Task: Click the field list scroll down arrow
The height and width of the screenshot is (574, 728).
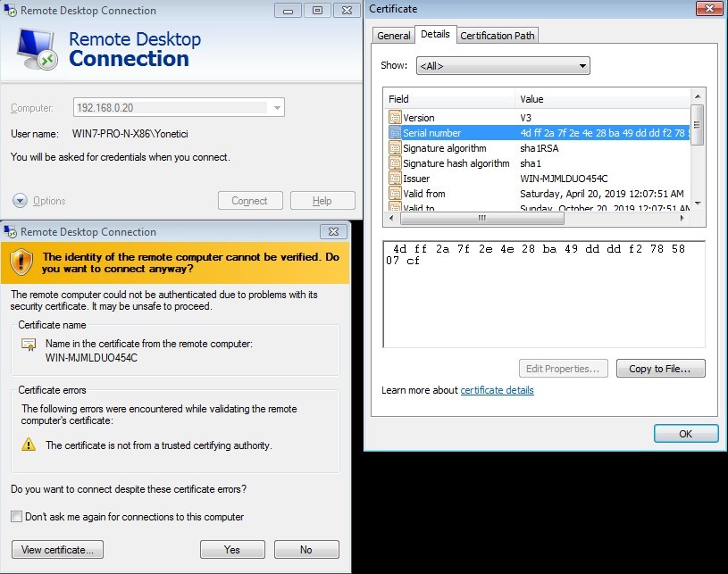Action: 698,204
